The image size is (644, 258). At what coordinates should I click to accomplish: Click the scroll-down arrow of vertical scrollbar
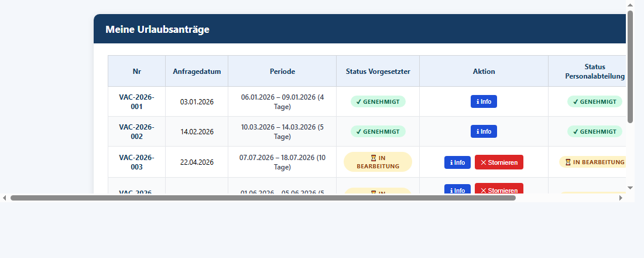(631, 188)
